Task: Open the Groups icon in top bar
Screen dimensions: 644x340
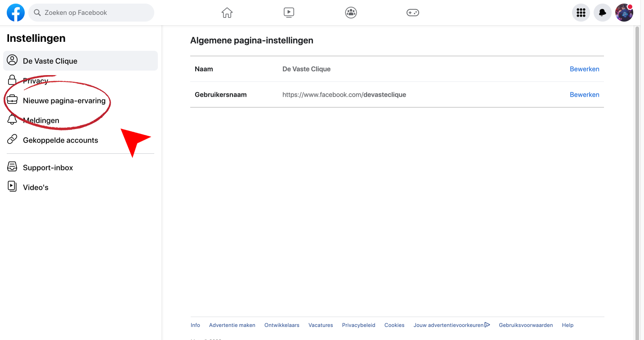Action: tap(351, 13)
